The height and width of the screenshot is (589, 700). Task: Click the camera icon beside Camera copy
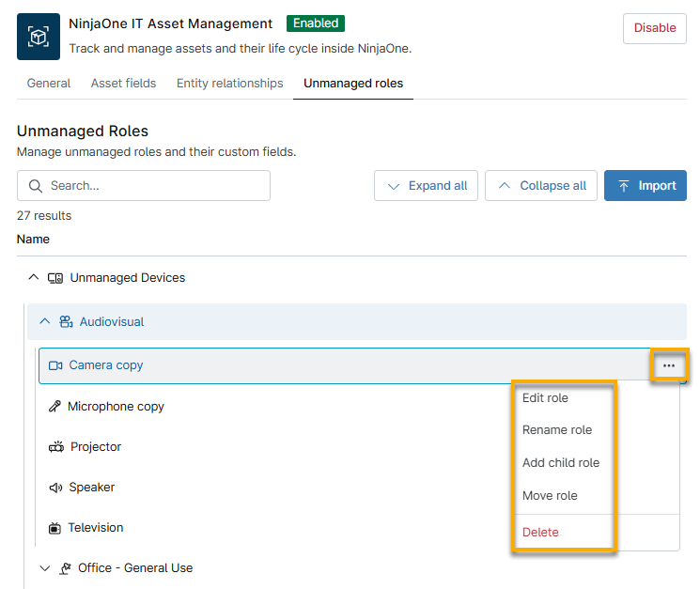(55, 365)
